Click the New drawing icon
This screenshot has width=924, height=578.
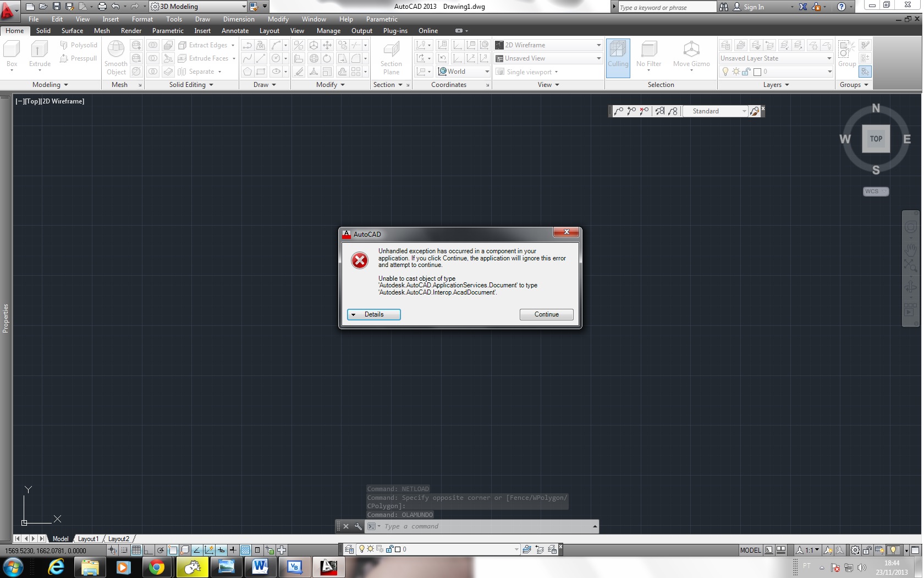[30, 7]
